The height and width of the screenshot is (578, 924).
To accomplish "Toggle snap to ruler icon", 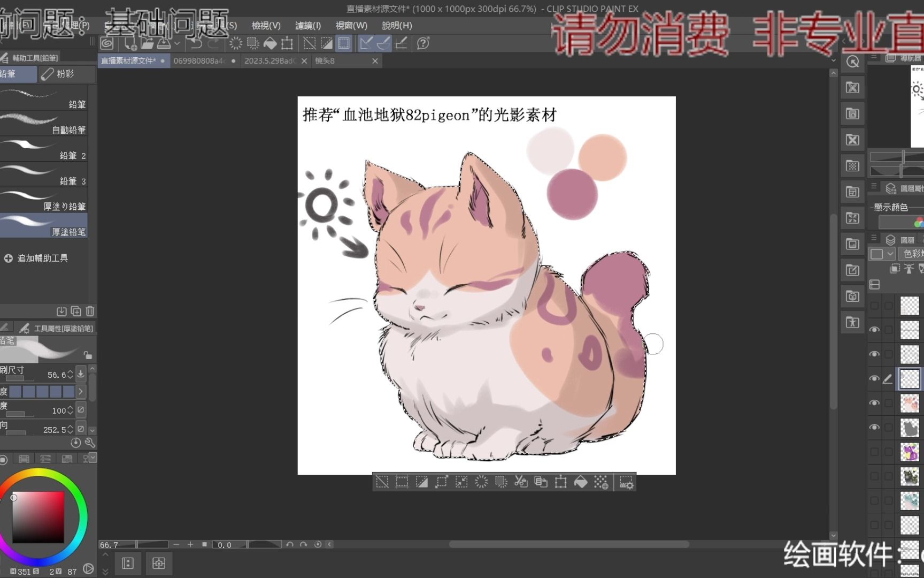I will click(x=366, y=43).
